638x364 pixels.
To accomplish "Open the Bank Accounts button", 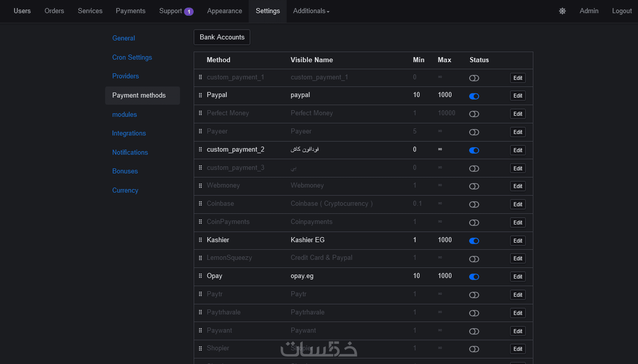I will [x=222, y=37].
